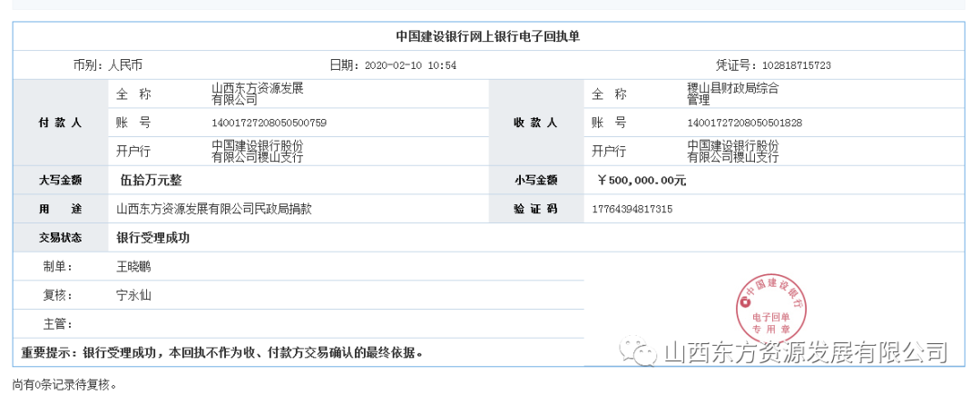Click payer name 山西东方资源发展有限公司 in 全称 row
Image resolution: width=980 pixels, height=395 pixels.
257,94
